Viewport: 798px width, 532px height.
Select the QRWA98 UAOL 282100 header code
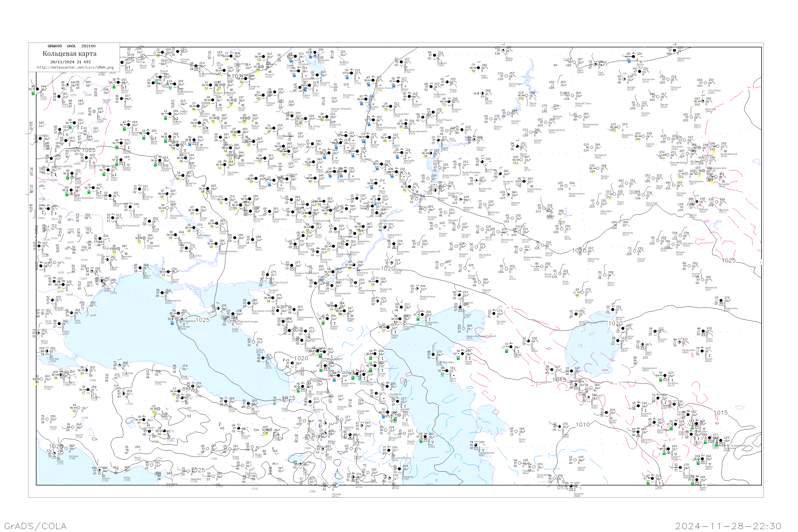[x=72, y=46]
